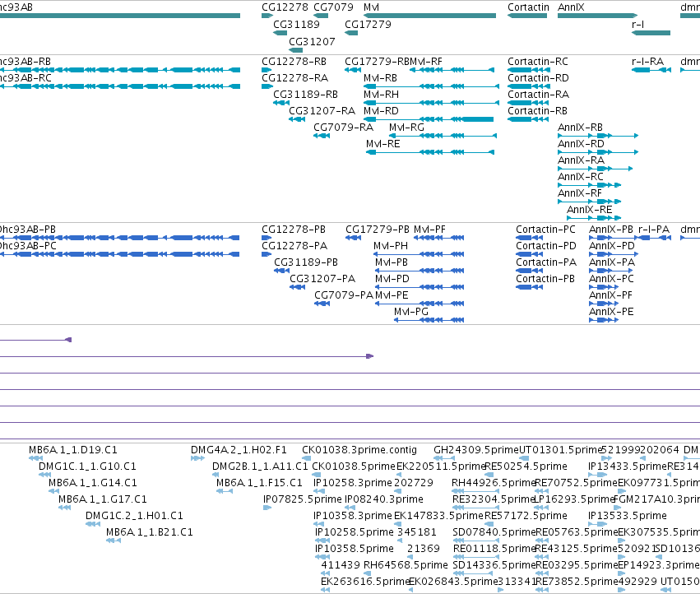Click transcript CG7079-RA

(322, 136)
